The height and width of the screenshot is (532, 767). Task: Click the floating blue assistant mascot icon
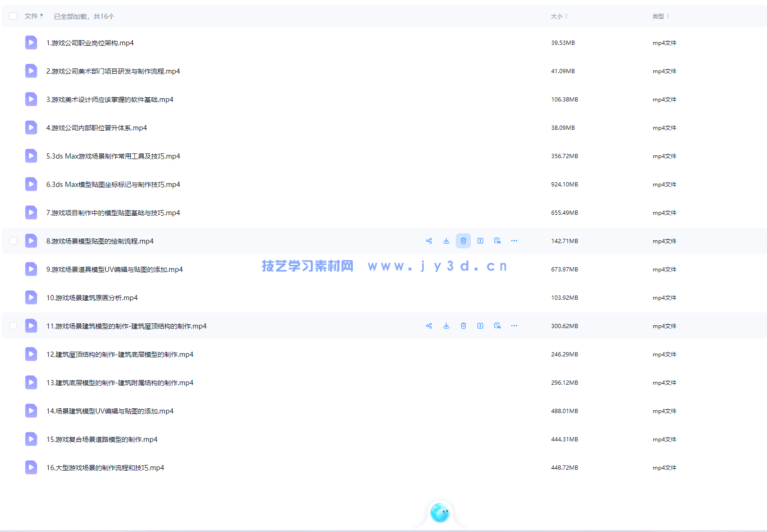(440, 513)
